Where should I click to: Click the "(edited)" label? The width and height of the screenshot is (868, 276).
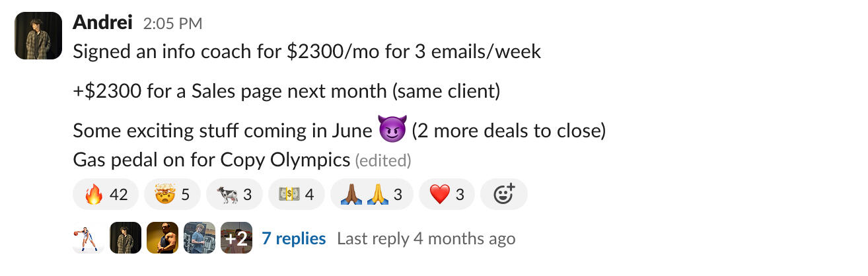[x=383, y=160]
